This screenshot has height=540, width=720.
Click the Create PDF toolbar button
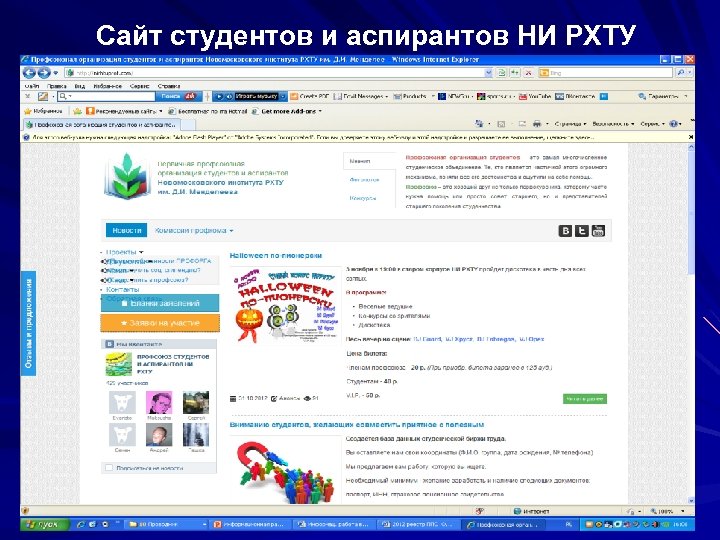click(310, 96)
